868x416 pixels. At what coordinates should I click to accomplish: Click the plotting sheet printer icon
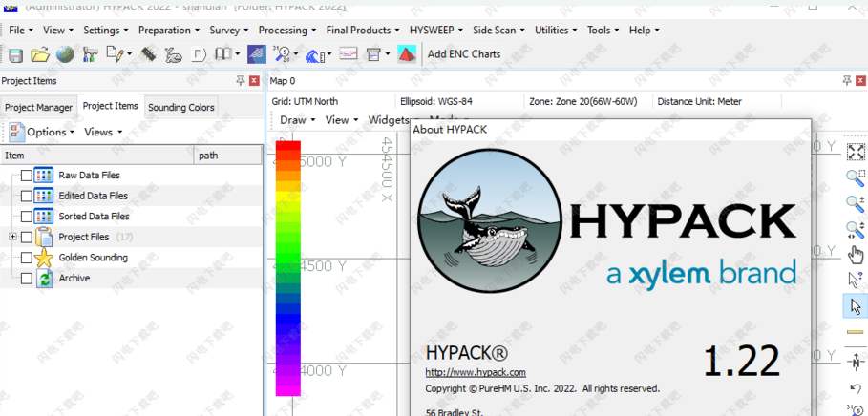(x=373, y=54)
